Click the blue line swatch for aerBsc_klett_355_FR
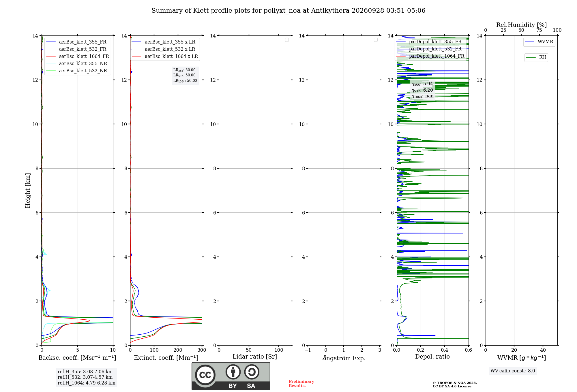Viewport: 577px width, 392px height. (51, 42)
